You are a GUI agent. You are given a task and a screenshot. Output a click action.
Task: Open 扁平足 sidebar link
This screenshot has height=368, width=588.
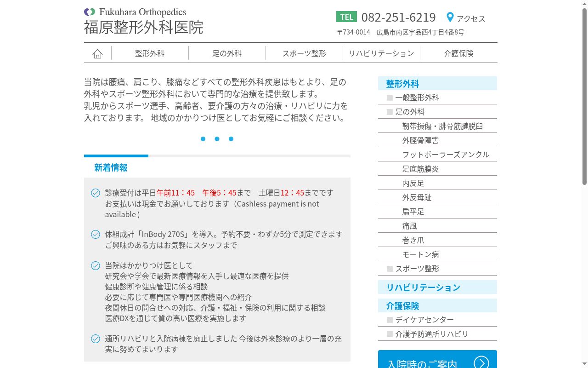(x=437, y=212)
